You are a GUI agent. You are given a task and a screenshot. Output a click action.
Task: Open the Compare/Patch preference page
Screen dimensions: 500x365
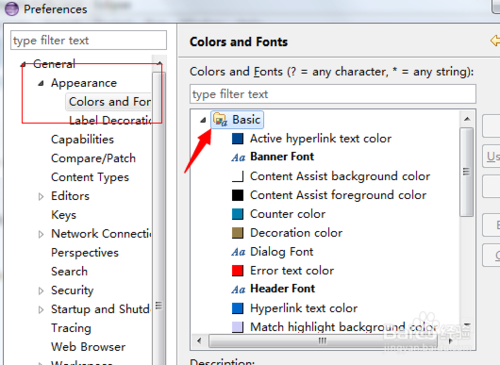pos(93,158)
